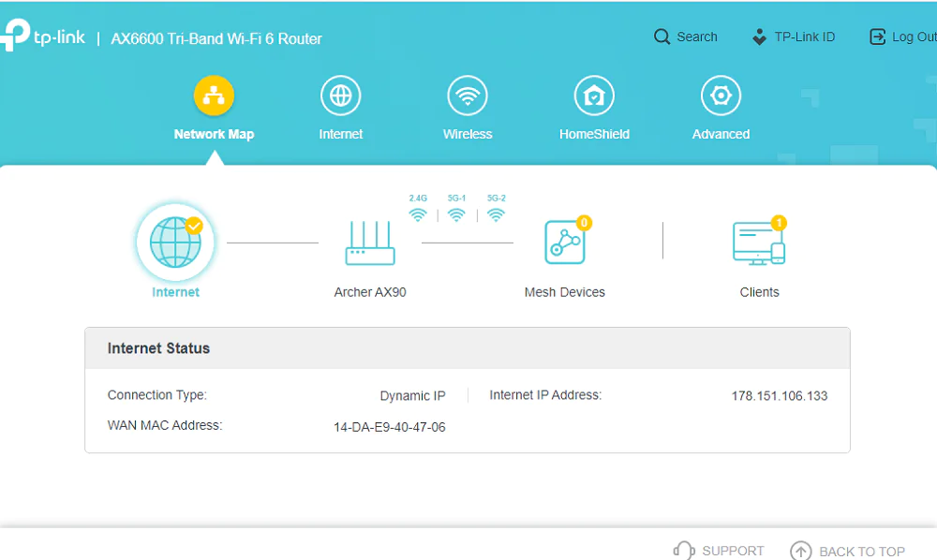Select the Clients devices icon
This screenshot has width=937, height=560.
point(759,243)
